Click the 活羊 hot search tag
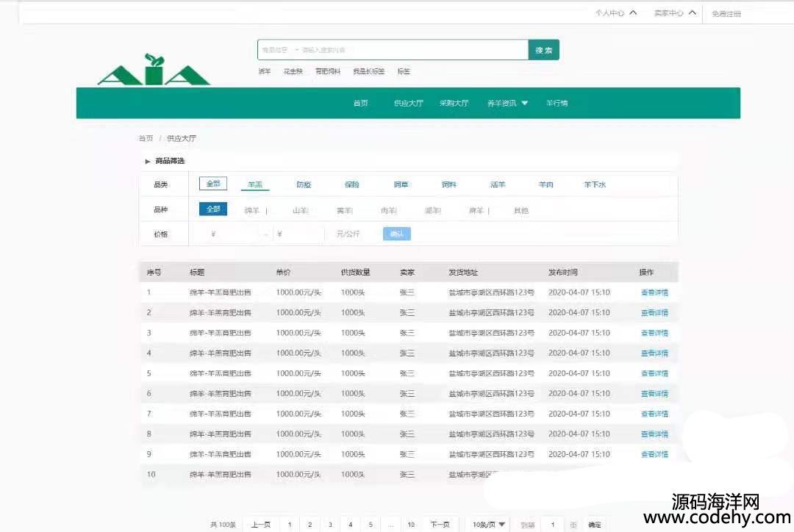This screenshot has height=532, width=794. click(x=265, y=71)
